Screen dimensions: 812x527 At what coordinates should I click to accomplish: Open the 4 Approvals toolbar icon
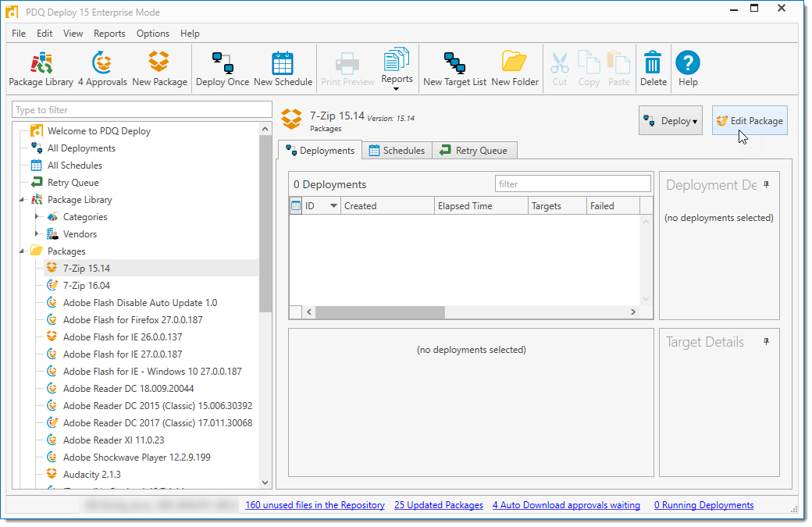102,69
